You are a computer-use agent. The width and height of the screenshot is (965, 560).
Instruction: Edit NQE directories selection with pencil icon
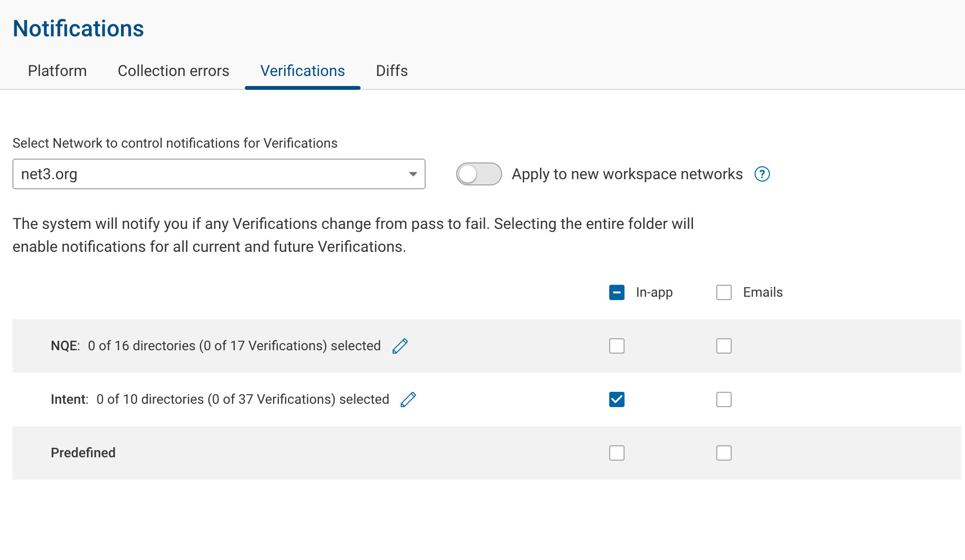[400, 346]
